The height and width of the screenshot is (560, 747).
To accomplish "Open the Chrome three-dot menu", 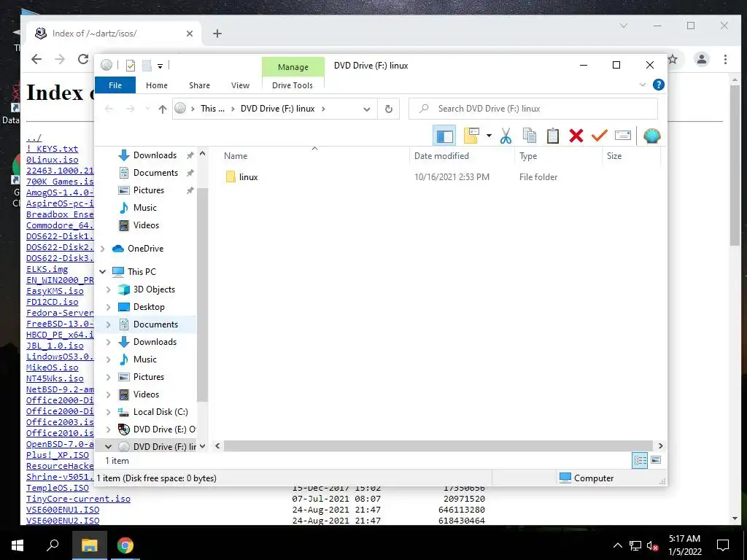I will (x=725, y=59).
